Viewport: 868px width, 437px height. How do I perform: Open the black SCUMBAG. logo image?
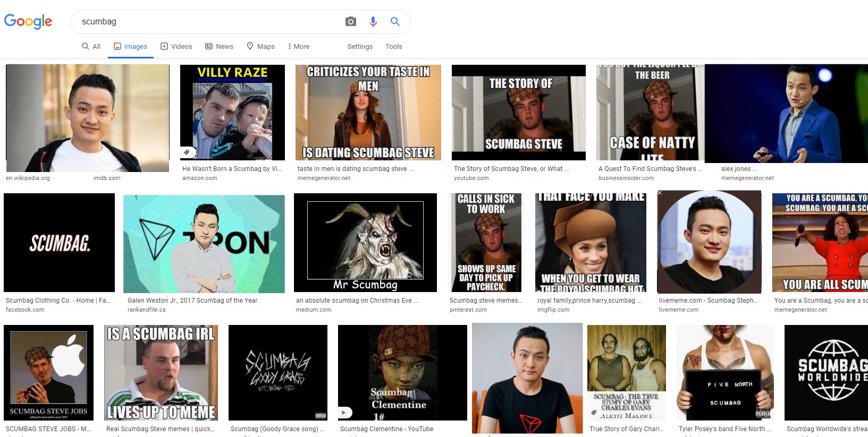[x=59, y=243]
